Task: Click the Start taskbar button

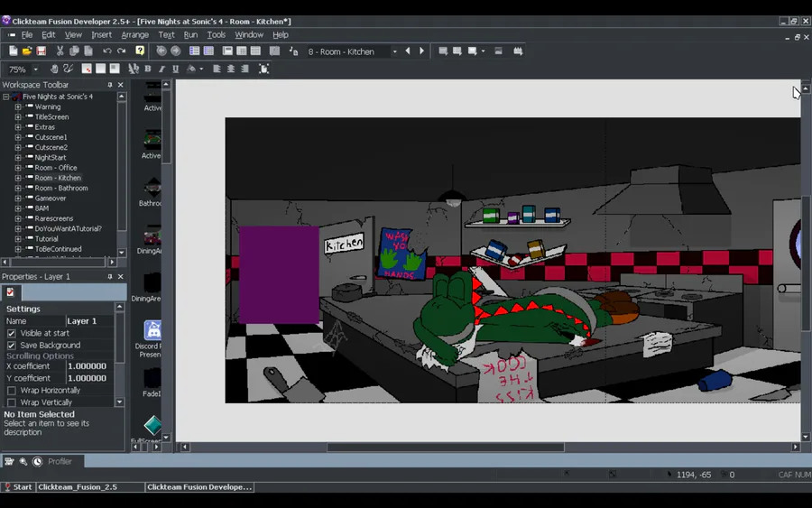Action: pos(18,486)
